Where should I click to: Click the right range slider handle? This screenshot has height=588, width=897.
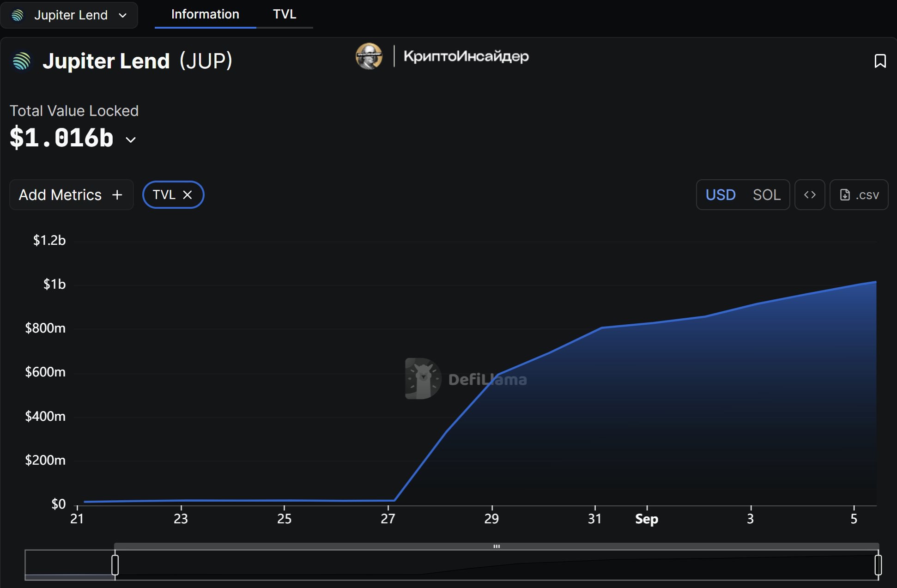click(x=878, y=565)
